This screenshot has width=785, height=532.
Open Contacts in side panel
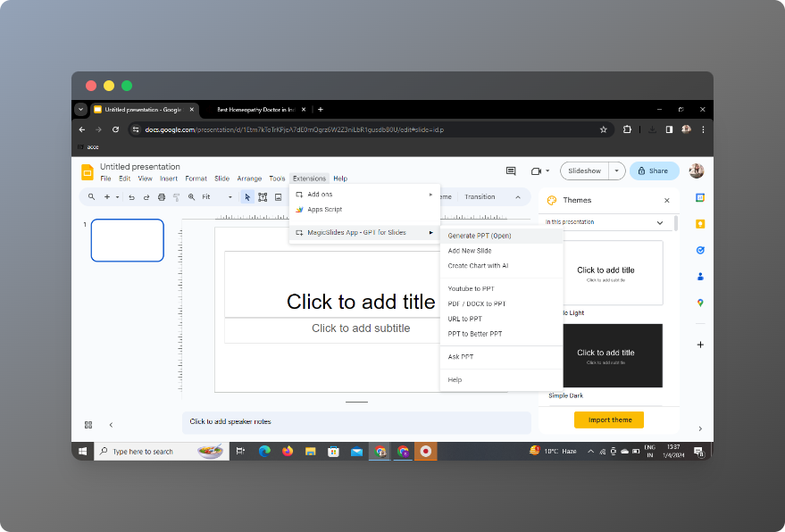click(x=700, y=276)
